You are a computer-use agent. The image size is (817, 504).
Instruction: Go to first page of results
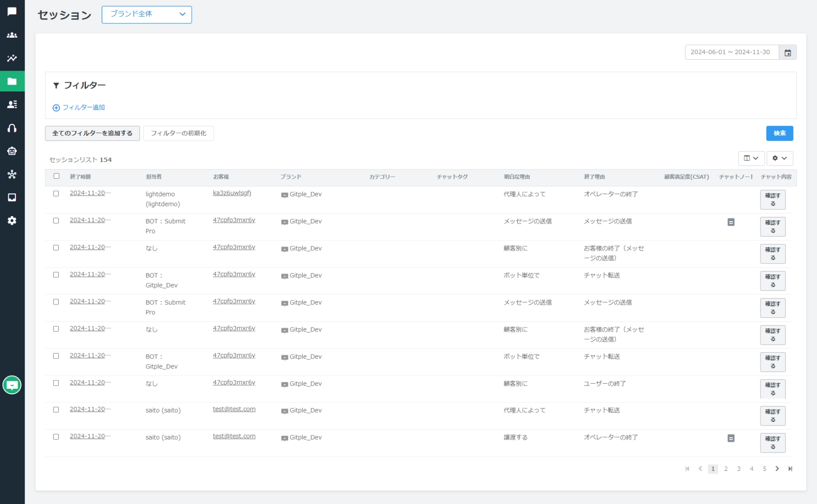coord(687,469)
